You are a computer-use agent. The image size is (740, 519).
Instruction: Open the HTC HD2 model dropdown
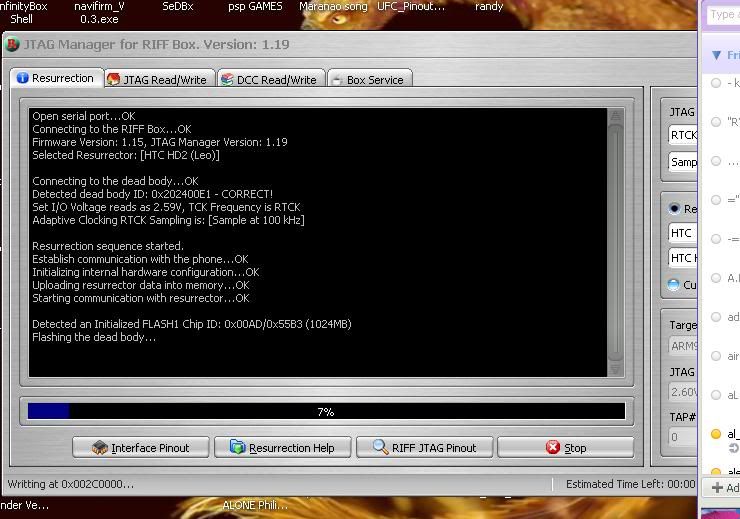[x=683, y=258]
